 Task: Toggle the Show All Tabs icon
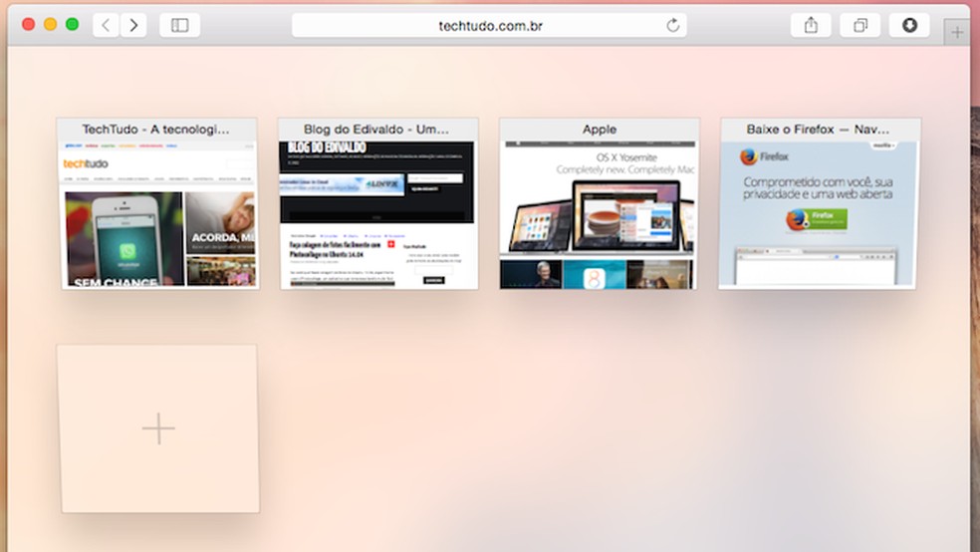point(860,25)
